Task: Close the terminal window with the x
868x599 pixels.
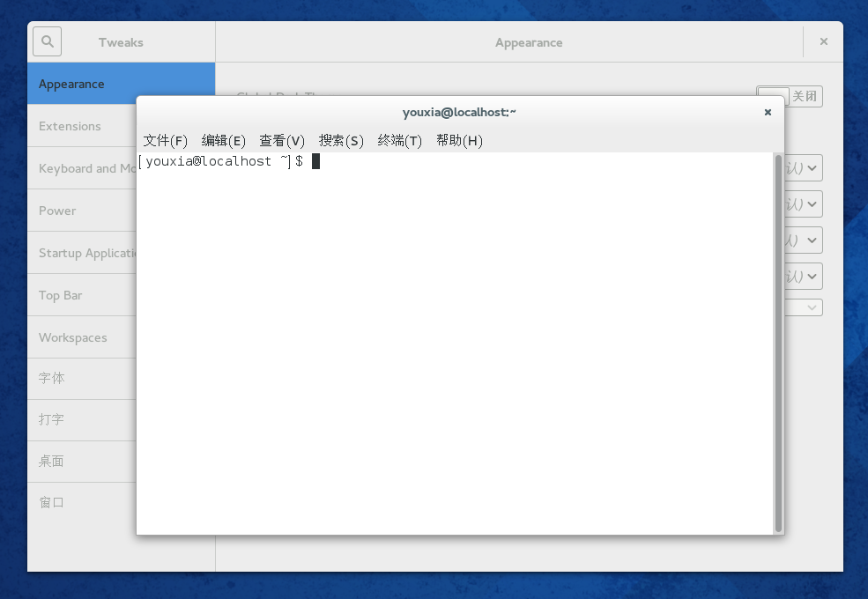Action: pyautogui.click(x=768, y=113)
